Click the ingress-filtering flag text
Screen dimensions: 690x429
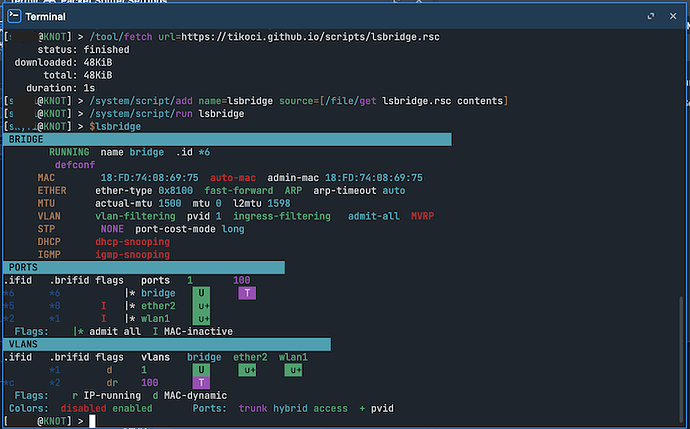click(x=282, y=216)
